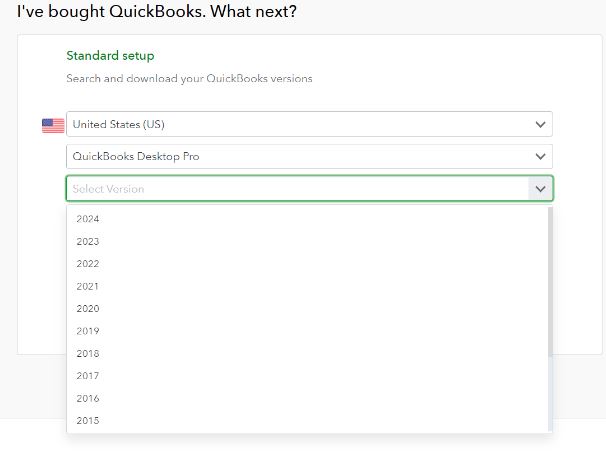Pick 2020 in the version list

tap(307, 309)
